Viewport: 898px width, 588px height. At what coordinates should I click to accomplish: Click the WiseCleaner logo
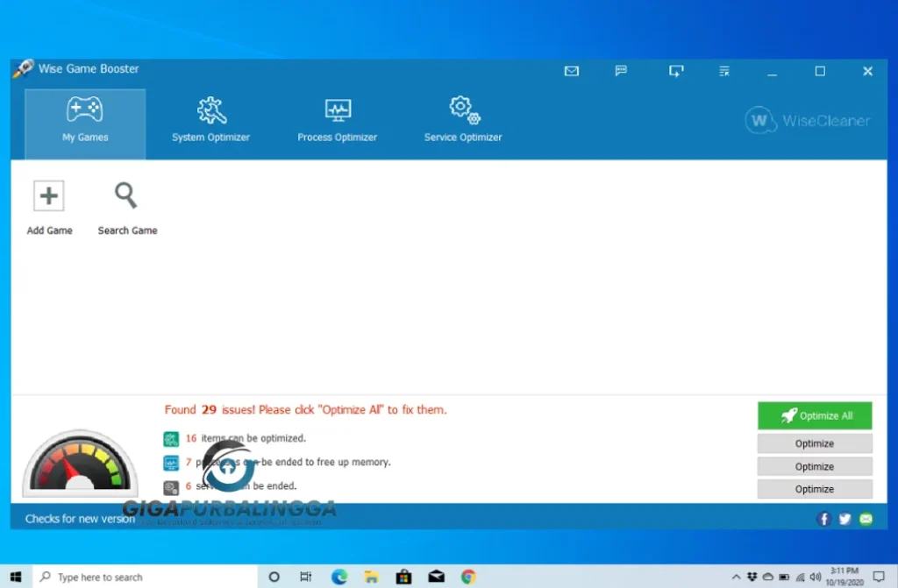pyautogui.click(x=808, y=121)
